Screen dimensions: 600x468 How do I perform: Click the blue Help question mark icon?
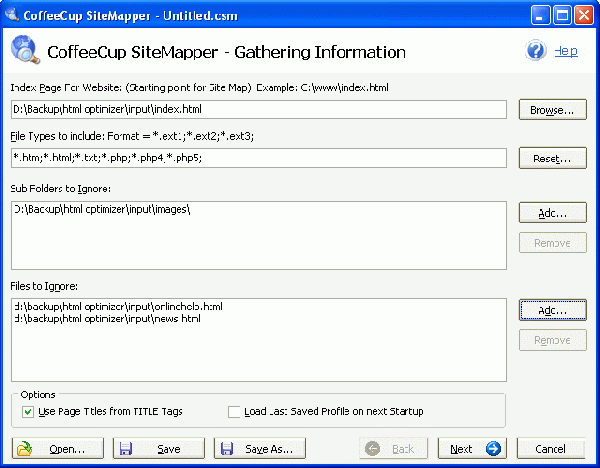tap(535, 50)
